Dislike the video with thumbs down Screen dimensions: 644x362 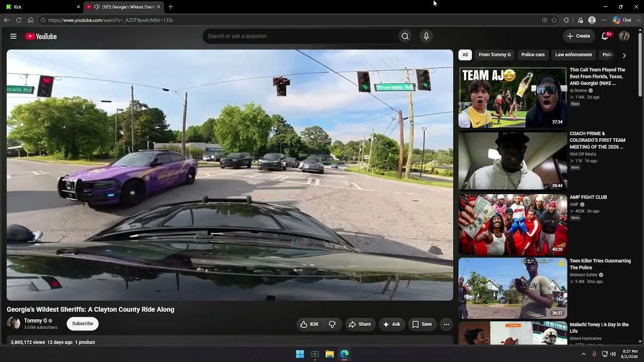click(332, 324)
